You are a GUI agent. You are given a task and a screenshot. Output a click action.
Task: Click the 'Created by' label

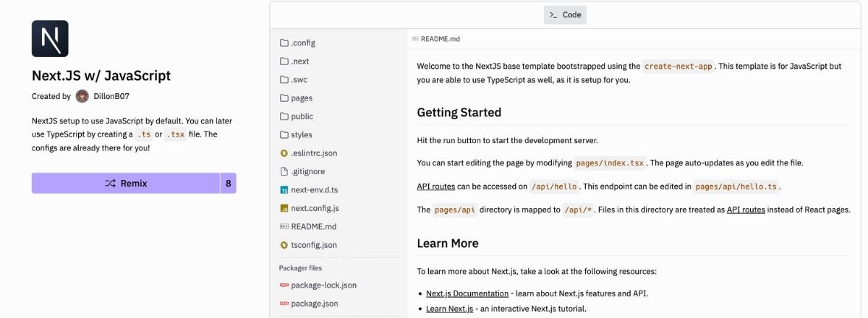pos(51,96)
